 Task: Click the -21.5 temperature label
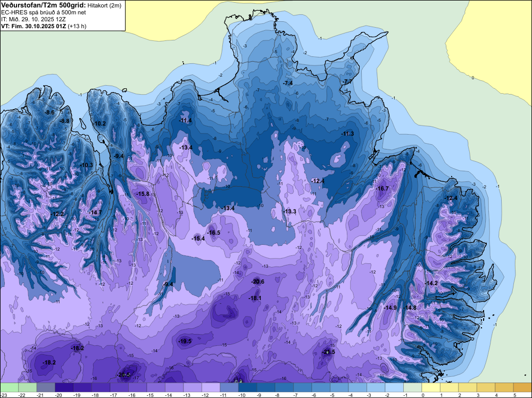coord(328,352)
